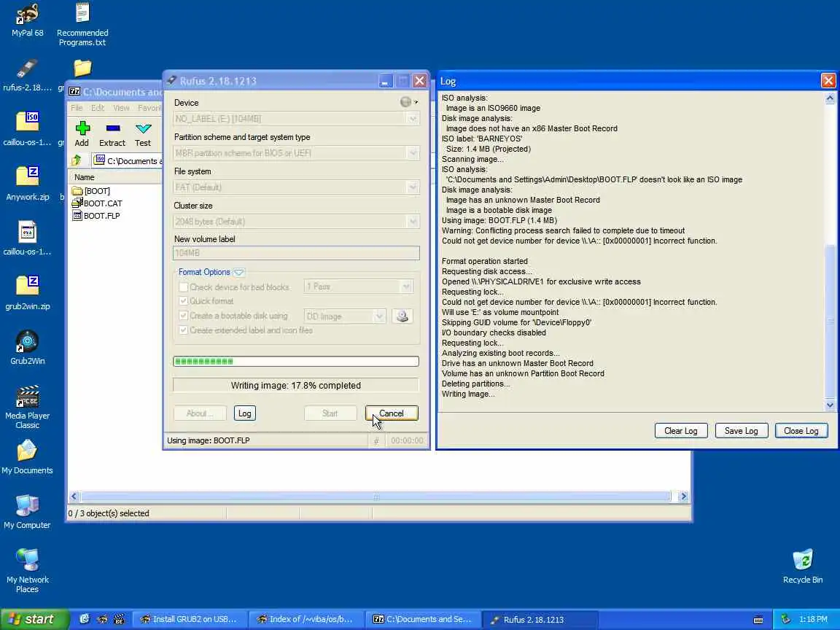The width and height of the screenshot is (840, 630).
Task: Click the Clear Log button
Action: point(681,431)
